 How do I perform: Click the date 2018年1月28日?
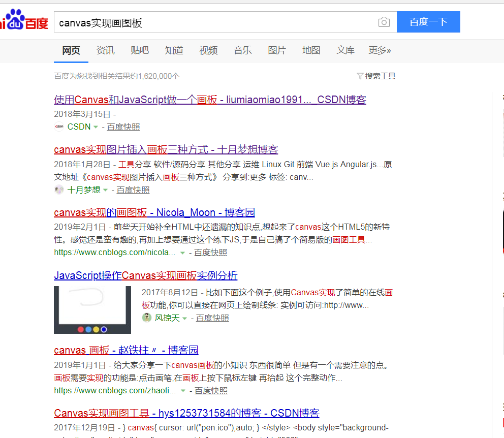[x=82, y=165]
